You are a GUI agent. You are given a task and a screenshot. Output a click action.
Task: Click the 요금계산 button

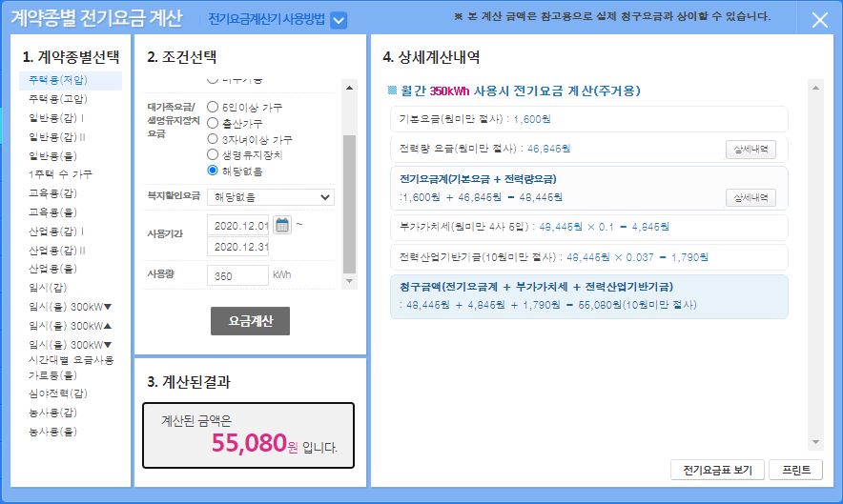pos(250,321)
